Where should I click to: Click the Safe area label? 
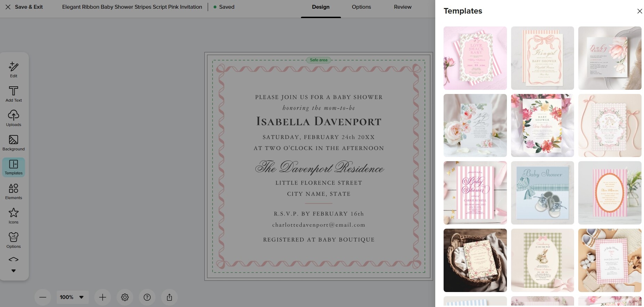319,60
